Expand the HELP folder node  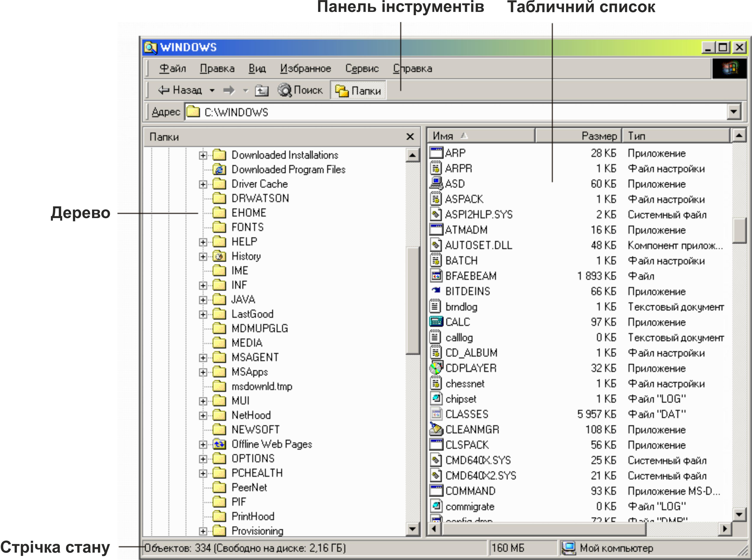coord(203,242)
